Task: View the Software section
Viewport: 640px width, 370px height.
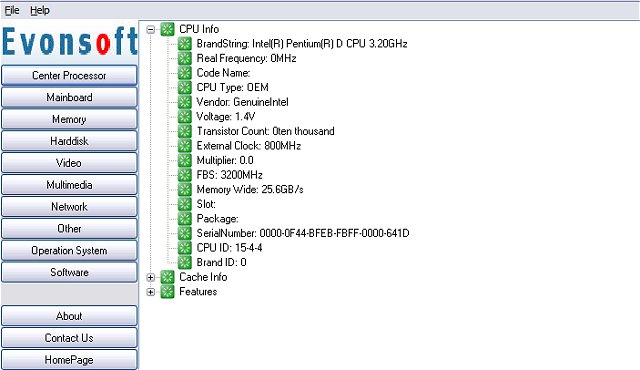Action: pyautogui.click(x=69, y=272)
